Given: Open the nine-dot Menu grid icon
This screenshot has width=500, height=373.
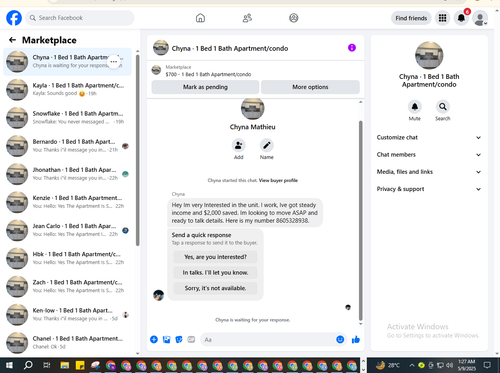Looking at the screenshot, I should tap(442, 18).
